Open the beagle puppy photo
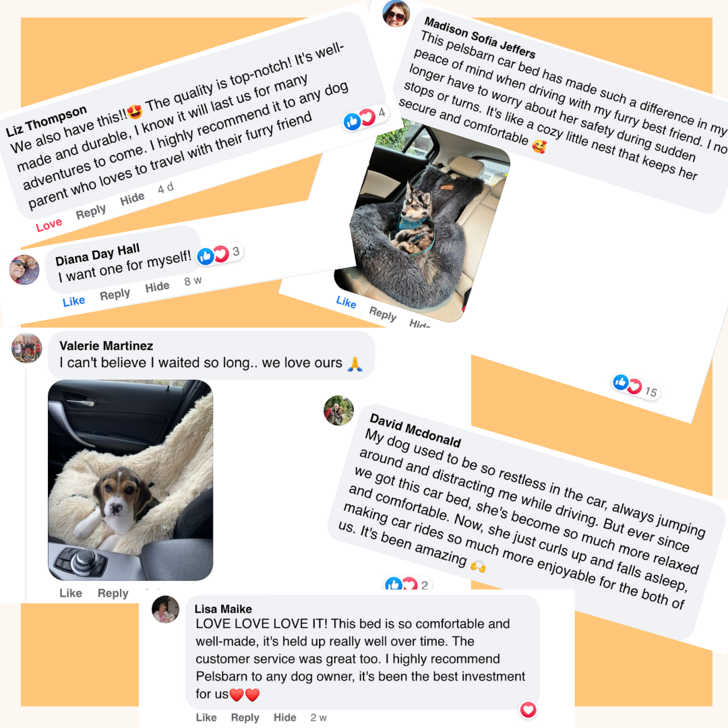The width and height of the screenshot is (728, 728). point(131,480)
